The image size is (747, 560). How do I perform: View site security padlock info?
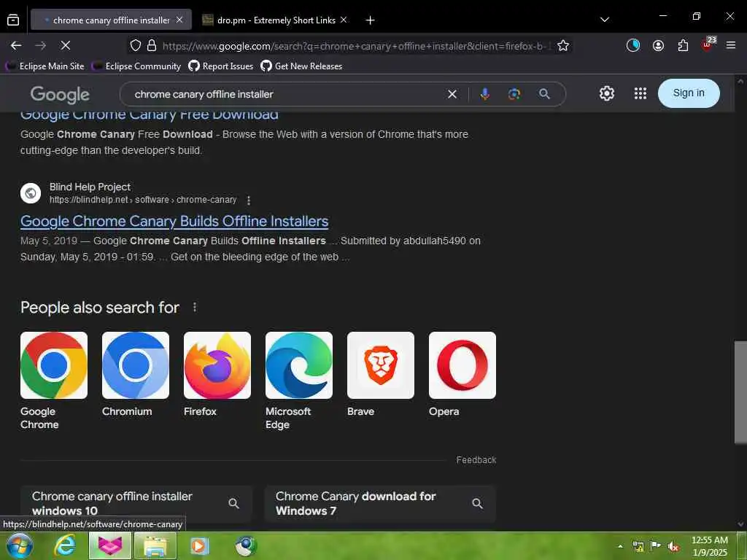coord(152,46)
